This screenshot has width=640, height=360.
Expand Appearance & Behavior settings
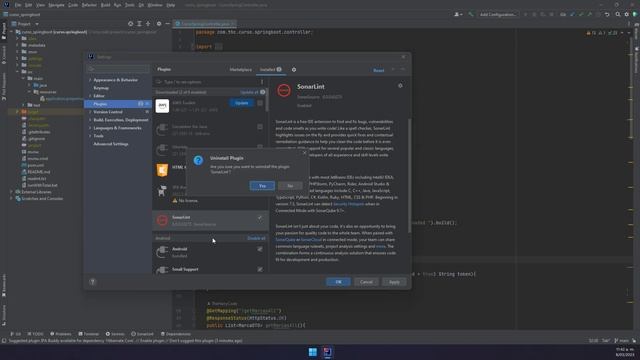90,80
